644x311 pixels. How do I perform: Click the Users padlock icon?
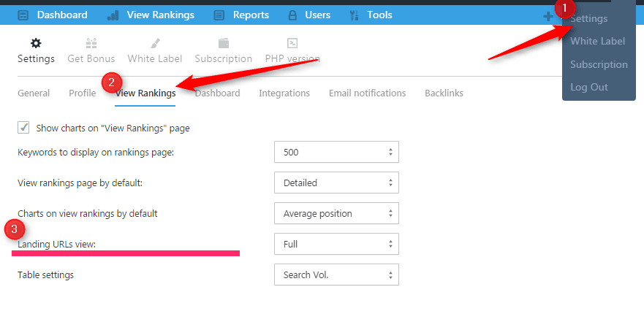[x=292, y=15]
